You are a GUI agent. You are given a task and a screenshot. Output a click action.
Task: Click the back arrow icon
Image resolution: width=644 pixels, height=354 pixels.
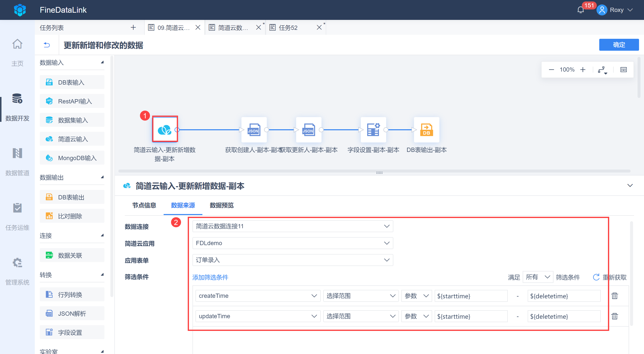47,45
